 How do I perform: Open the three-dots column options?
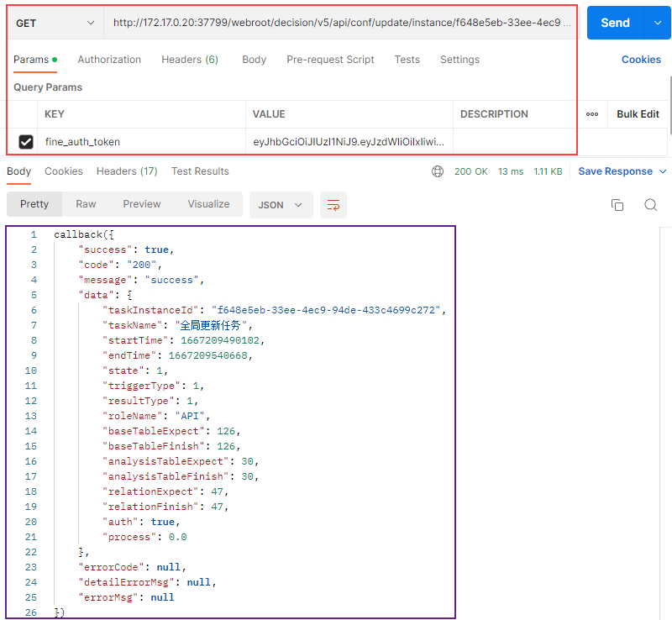click(x=592, y=114)
